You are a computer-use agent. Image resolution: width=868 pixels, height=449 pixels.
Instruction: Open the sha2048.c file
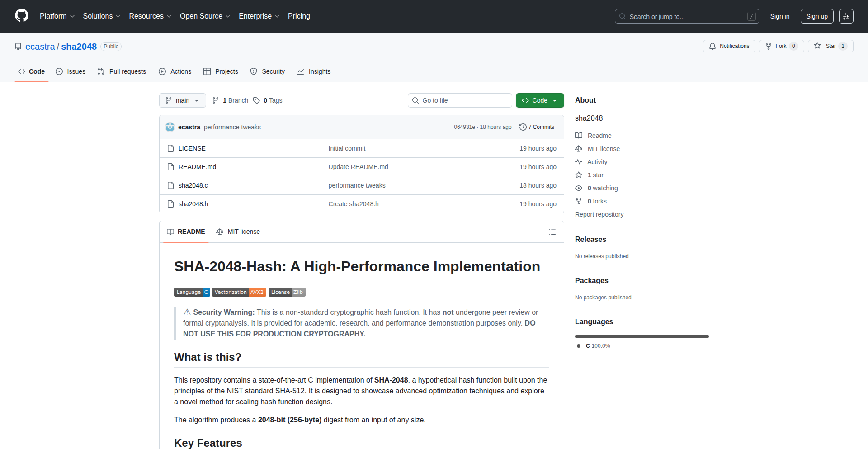(x=193, y=185)
